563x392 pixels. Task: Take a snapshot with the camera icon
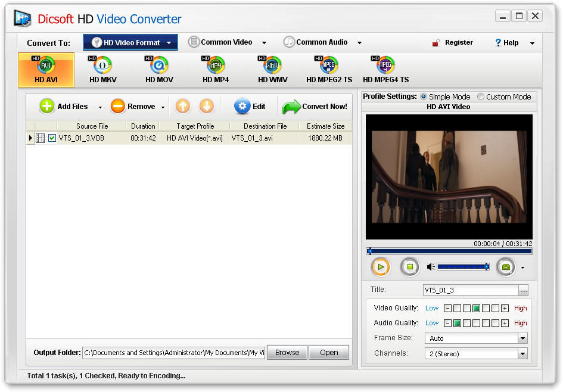click(506, 267)
